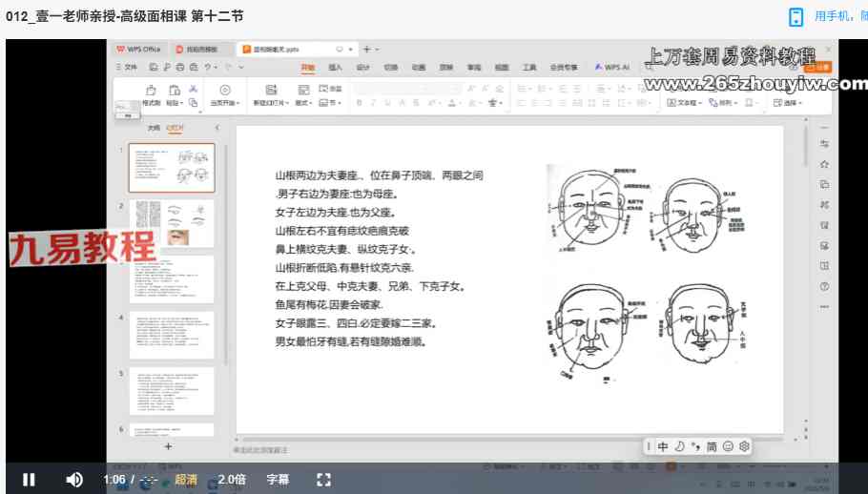Mute the video player volume

click(x=73, y=480)
